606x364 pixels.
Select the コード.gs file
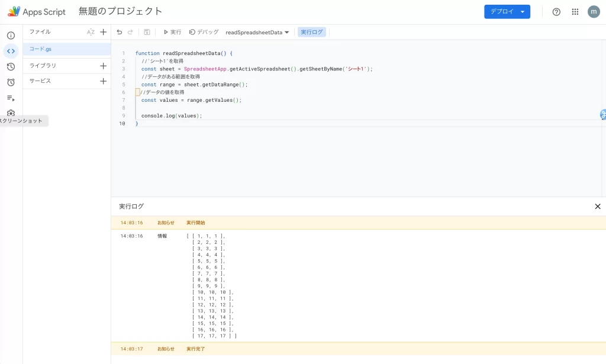[67, 49]
